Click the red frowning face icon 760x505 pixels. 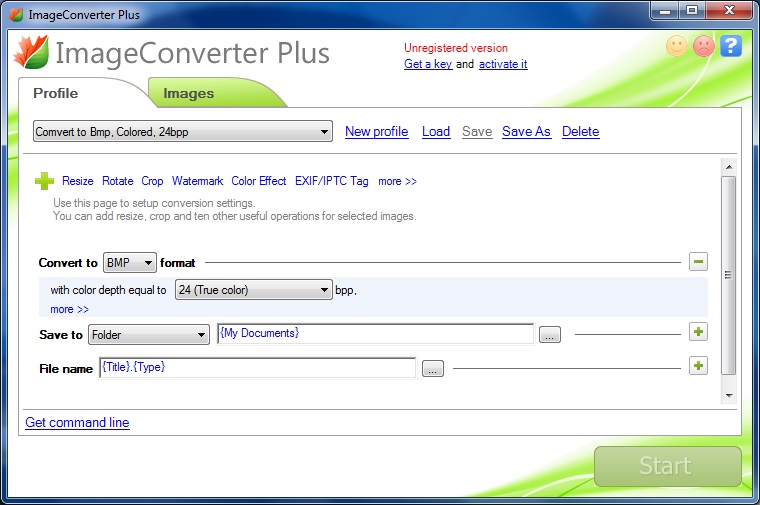pyautogui.click(x=704, y=47)
